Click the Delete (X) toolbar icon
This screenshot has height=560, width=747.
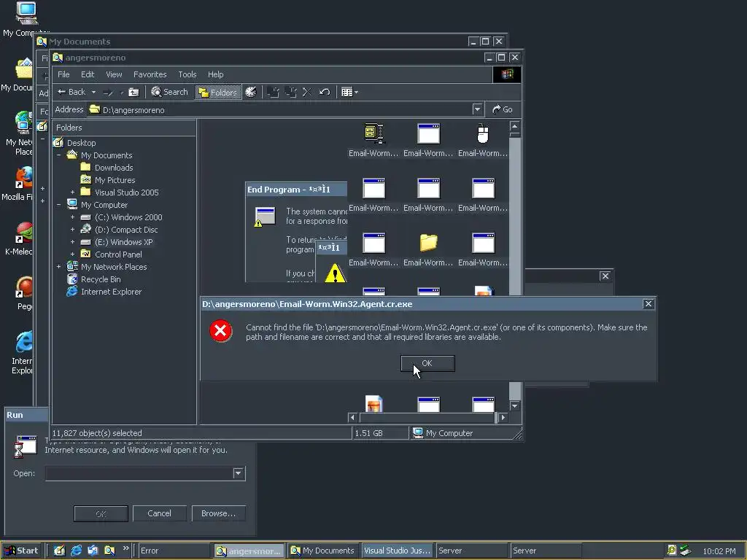tap(307, 92)
